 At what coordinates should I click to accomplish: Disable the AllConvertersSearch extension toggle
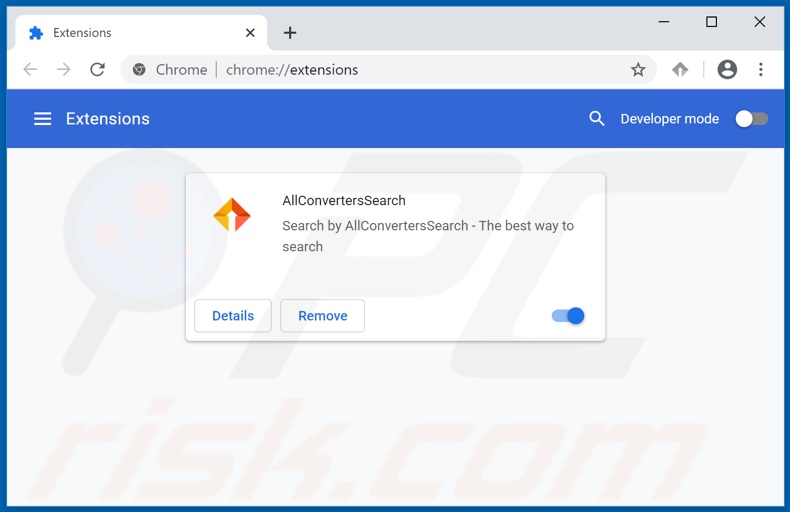(568, 316)
